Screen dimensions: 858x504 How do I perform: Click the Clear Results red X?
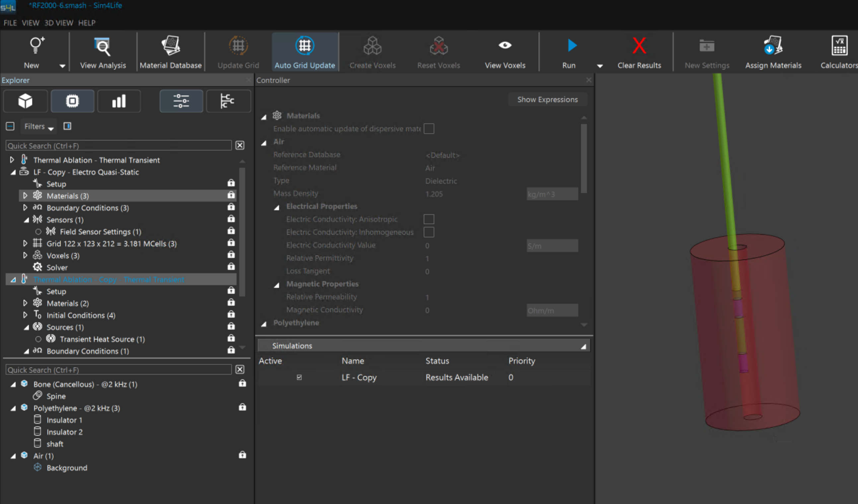point(639,46)
